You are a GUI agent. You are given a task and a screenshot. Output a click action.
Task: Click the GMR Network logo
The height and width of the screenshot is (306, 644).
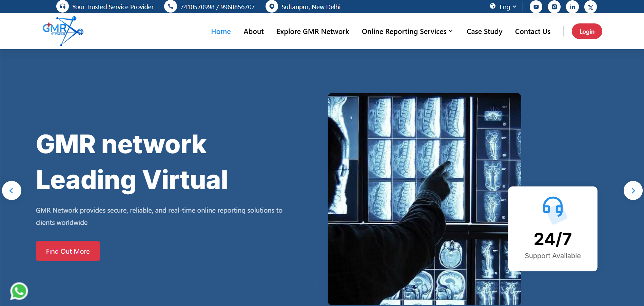click(63, 31)
